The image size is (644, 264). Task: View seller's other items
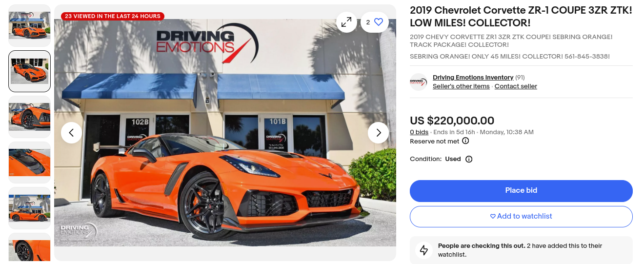pyautogui.click(x=461, y=86)
